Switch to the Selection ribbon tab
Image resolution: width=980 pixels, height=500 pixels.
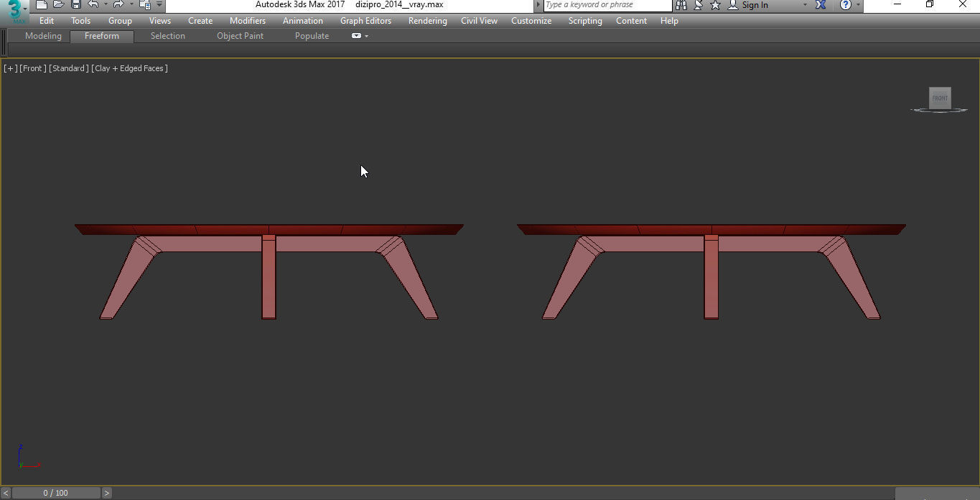click(167, 36)
